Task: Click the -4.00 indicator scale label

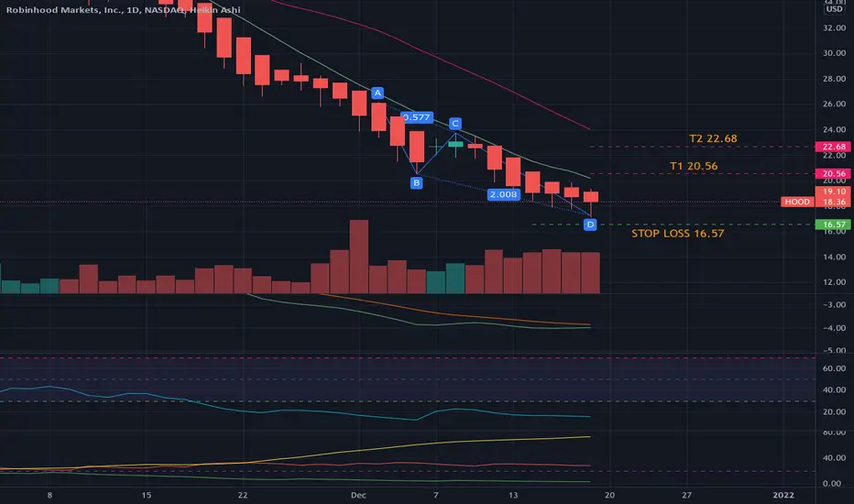Action: (834, 328)
